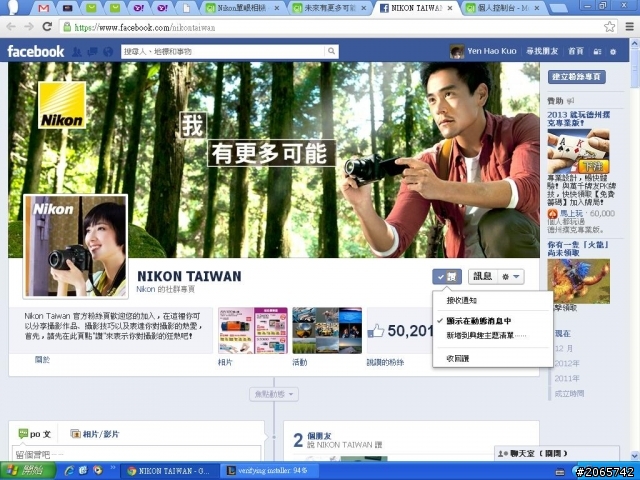Open the new blank page tab

186,8
